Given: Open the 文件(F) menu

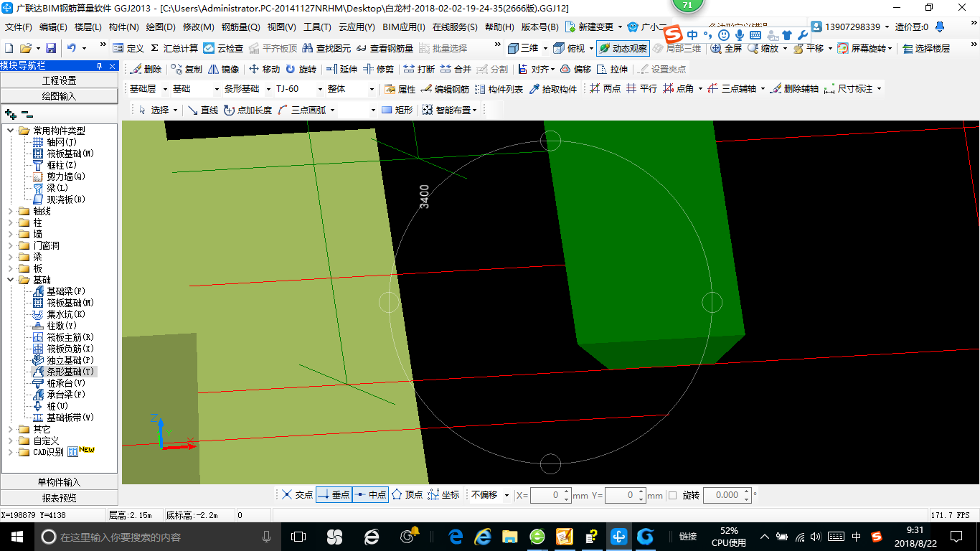Looking at the screenshot, I should pyautogui.click(x=18, y=27).
